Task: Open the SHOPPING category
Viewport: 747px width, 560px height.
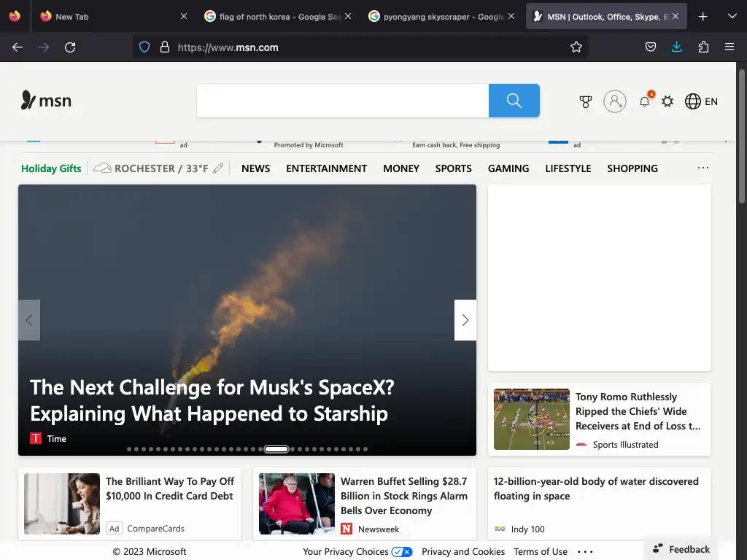Action: pos(632,168)
